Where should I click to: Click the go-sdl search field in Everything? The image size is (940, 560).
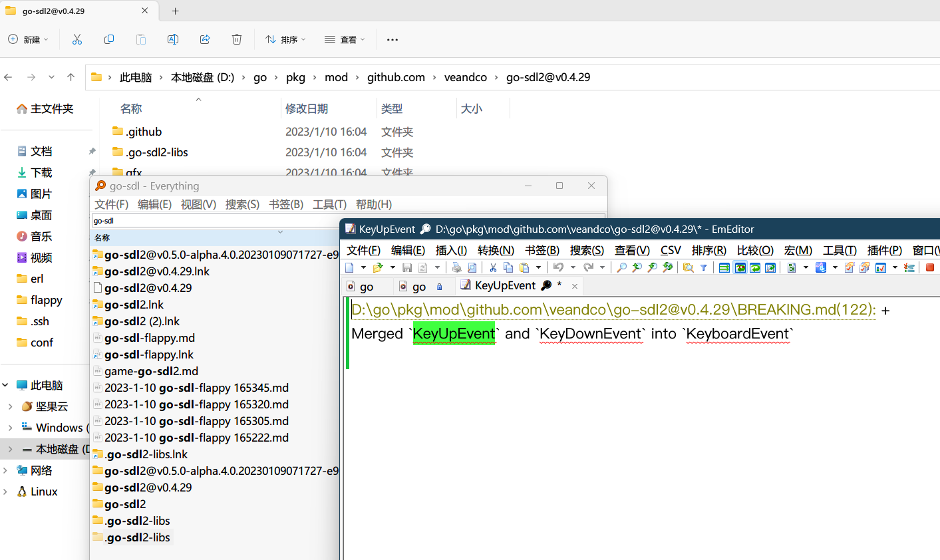click(x=348, y=221)
